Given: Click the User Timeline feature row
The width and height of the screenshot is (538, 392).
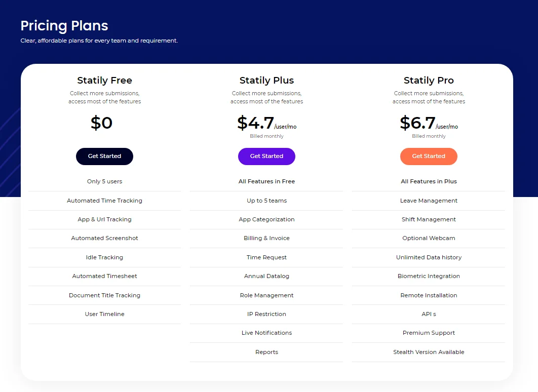Looking at the screenshot, I should pyautogui.click(x=105, y=314).
